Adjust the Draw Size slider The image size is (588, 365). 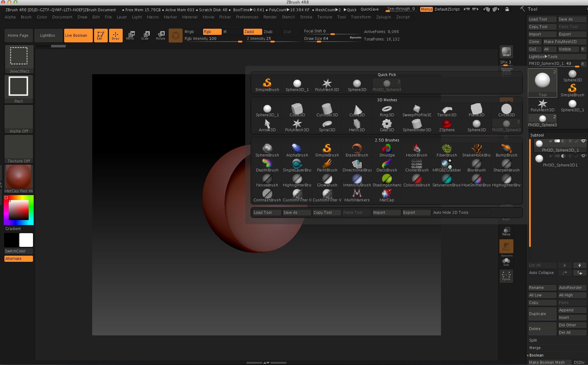(333, 38)
